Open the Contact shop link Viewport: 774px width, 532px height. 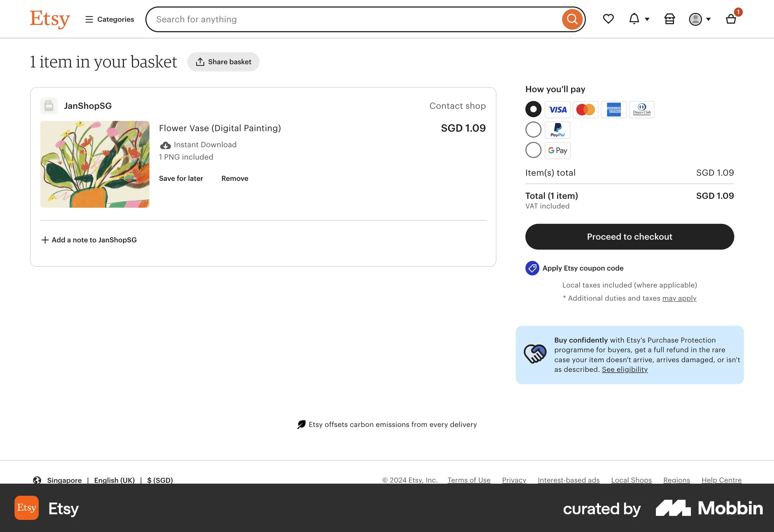[x=458, y=106]
